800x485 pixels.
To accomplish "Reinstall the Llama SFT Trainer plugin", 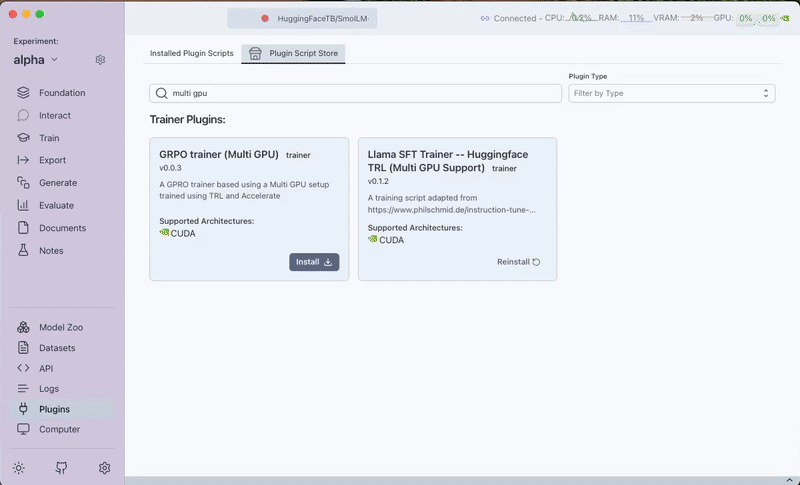I will [518, 262].
